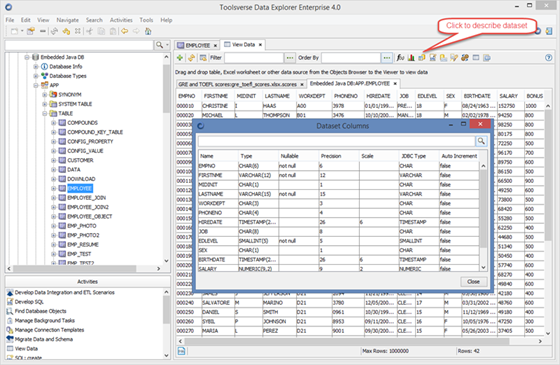The width and height of the screenshot is (560, 365).
Task: Click the help question mark icon
Action: click(549, 58)
